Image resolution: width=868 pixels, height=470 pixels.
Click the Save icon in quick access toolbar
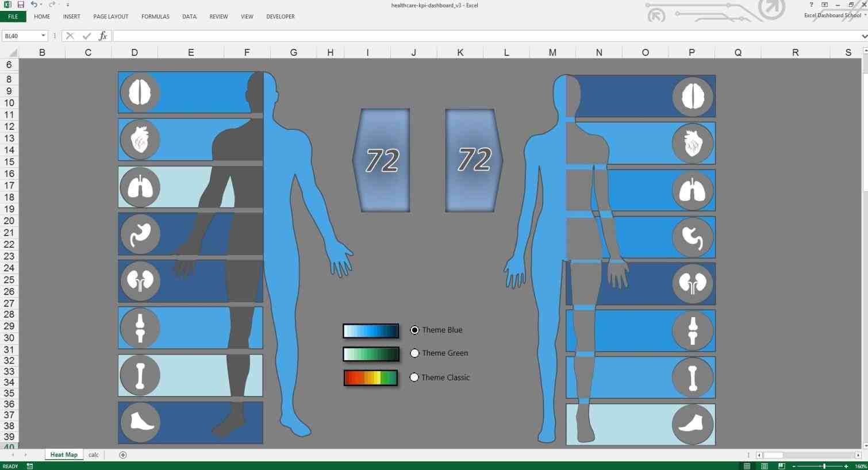point(20,5)
